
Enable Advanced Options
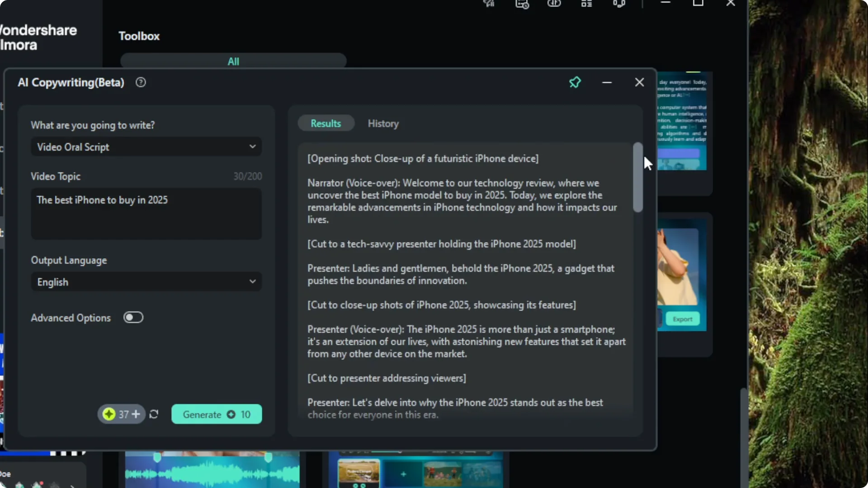pyautogui.click(x=133, y=318)
